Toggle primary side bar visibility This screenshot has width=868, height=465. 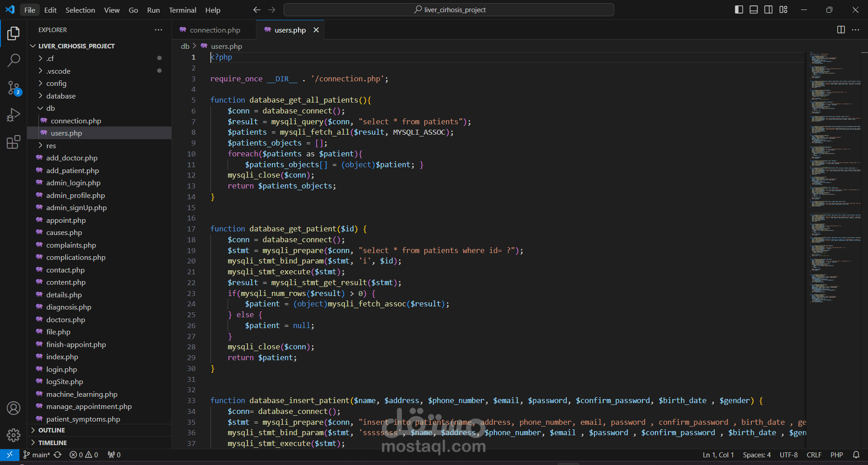coord(739,10)
